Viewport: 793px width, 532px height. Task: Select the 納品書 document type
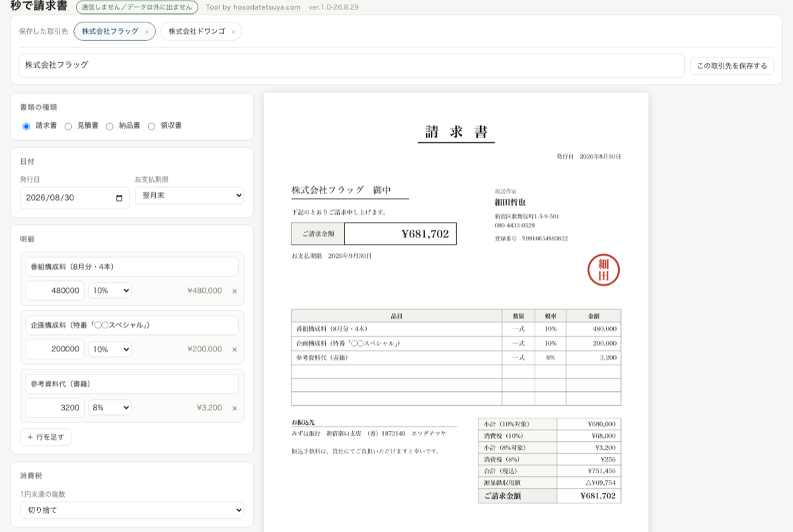tap(110, 126)
